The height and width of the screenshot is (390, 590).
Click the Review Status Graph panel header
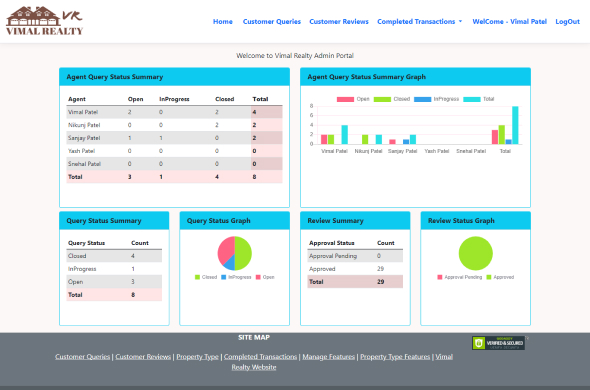476,221
